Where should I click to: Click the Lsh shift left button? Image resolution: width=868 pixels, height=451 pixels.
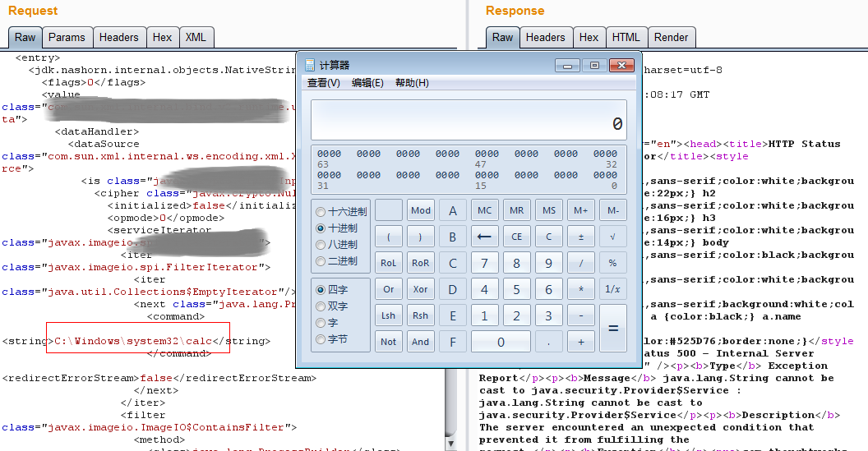(x=389, y=315)
